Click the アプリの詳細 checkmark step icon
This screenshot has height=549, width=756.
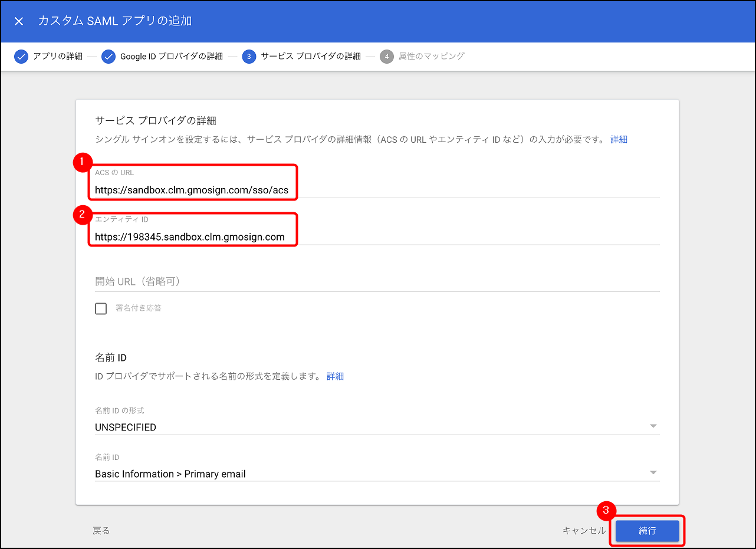click(21, 57)
